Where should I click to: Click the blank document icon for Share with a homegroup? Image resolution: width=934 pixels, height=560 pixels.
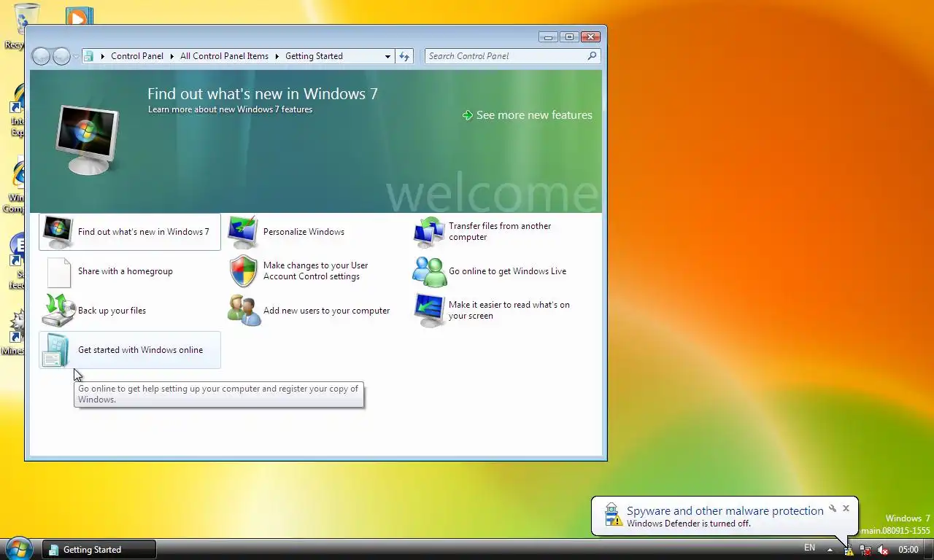pyautogui.click(x=58, y=272)
